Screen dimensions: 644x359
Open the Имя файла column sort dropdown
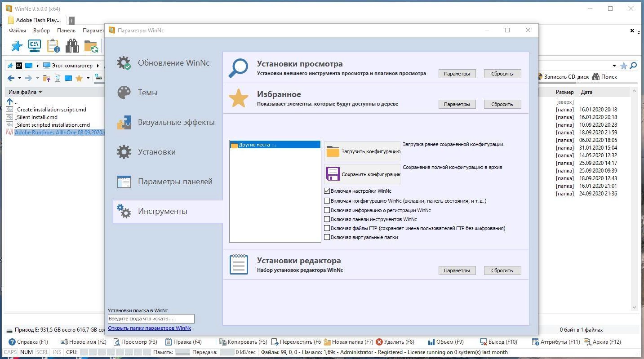(x=40, y=92)
